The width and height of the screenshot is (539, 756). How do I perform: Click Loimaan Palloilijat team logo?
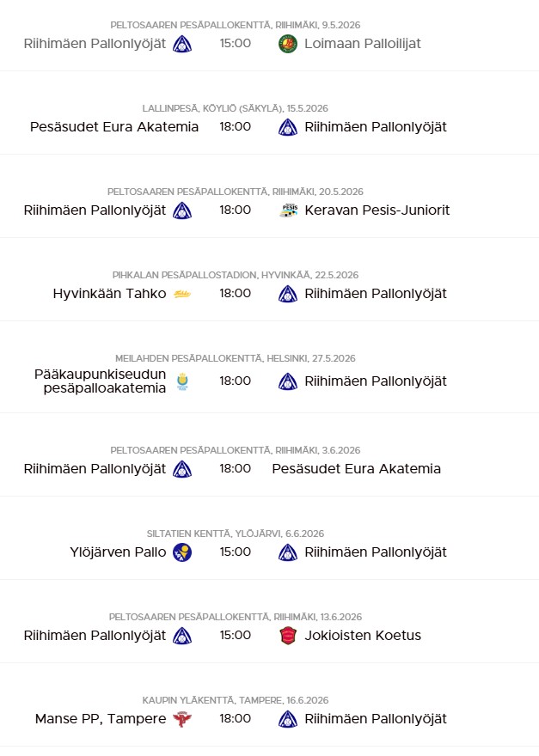[288, 43]
